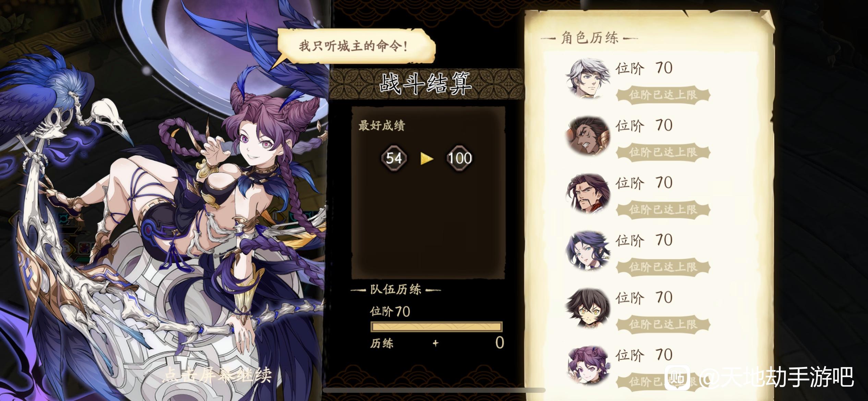Tap the blue-haired woman portrait
The image size is (868, 401).
(x=588, y=251)
